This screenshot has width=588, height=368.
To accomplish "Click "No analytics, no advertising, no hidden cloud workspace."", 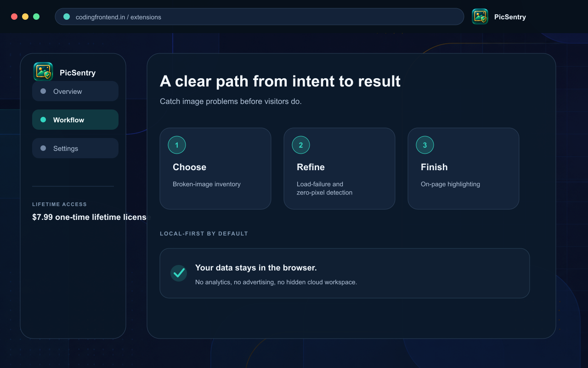I will click(x=276, y=282).
